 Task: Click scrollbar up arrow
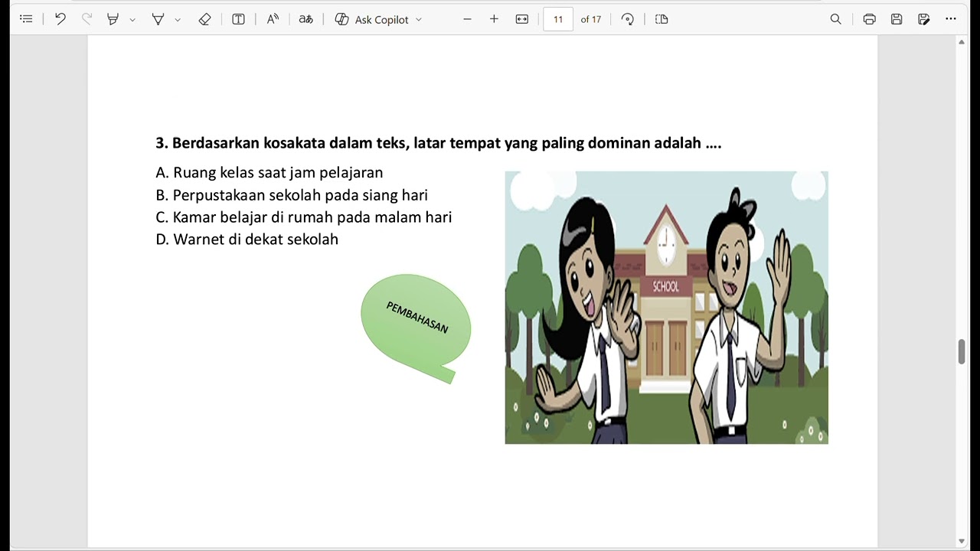[962, 42]
